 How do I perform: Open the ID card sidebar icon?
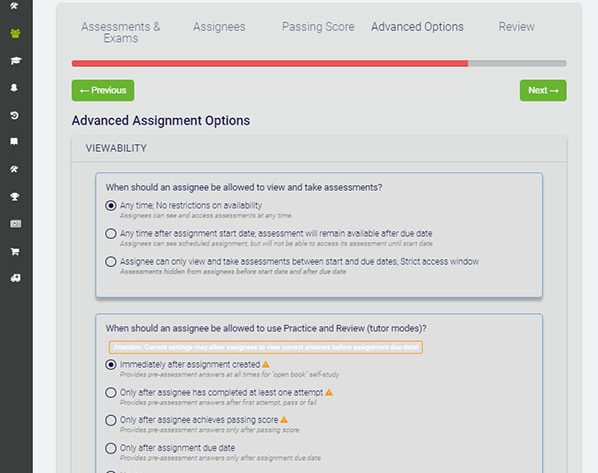(16, 224)
